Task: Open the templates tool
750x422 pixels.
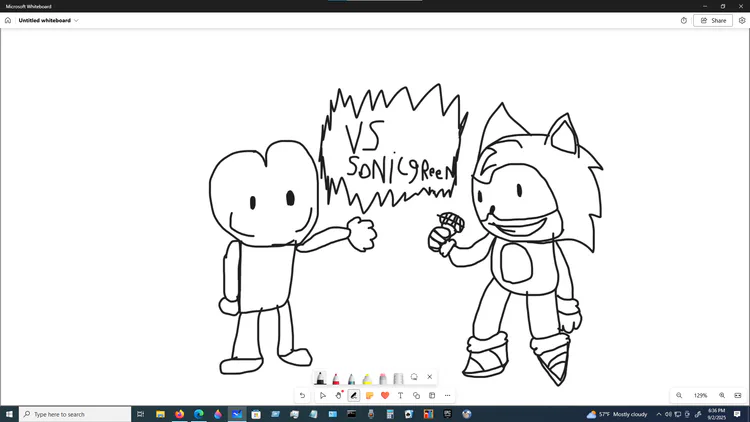Action: (432, 396)
